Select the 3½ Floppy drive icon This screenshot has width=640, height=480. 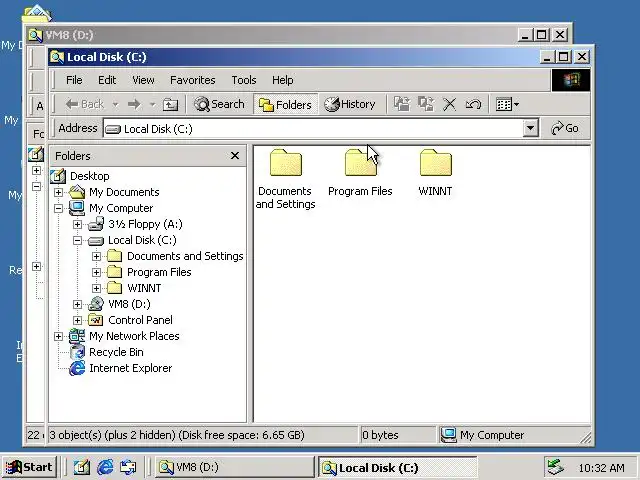coord(96,224)
